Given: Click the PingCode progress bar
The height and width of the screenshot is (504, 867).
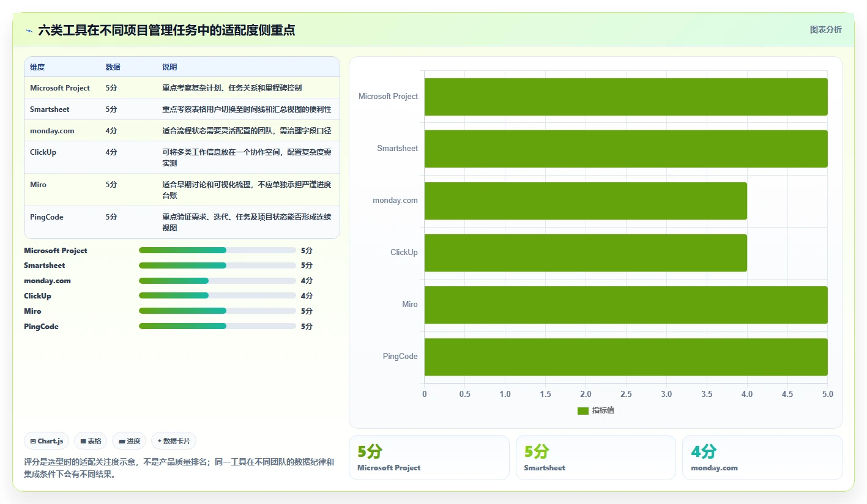Looking at the screenshot, I should [217, 326].
